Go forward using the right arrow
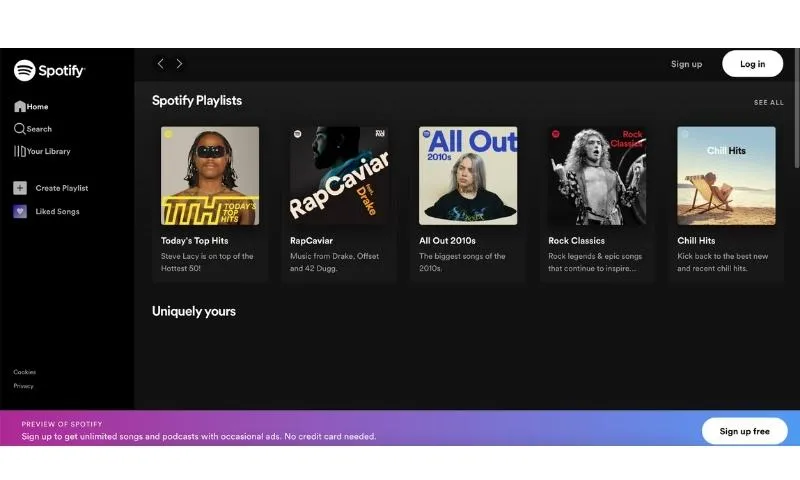The height and width of the screenshot is (480, 800). pos(179,64)
